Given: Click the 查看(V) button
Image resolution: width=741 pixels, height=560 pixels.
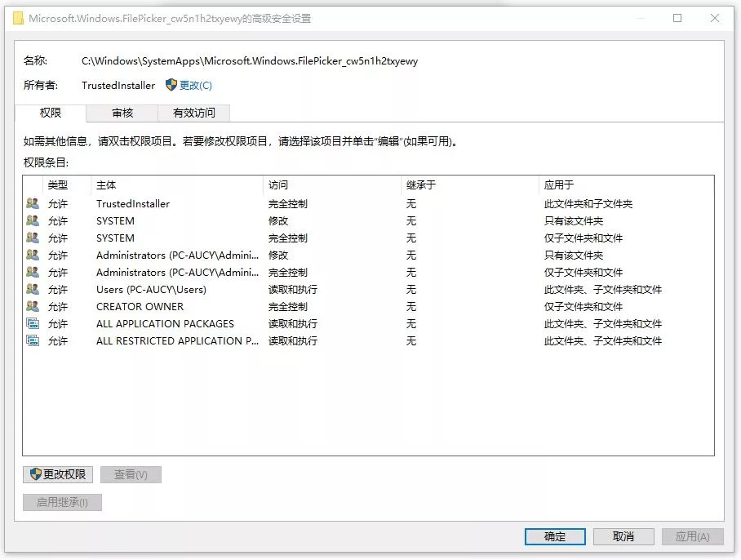Looking at the screenshot, I should click(131, 474).
